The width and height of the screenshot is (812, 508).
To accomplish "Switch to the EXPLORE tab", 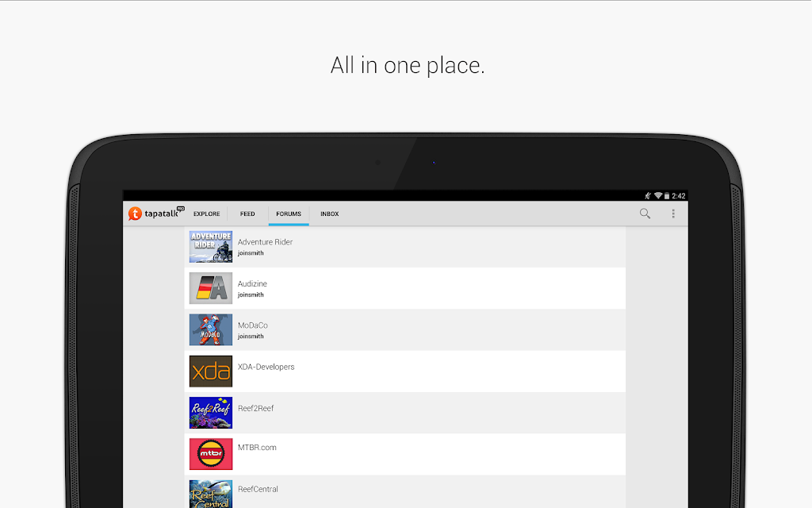I will pyautogui.click(x=207, y=214).
